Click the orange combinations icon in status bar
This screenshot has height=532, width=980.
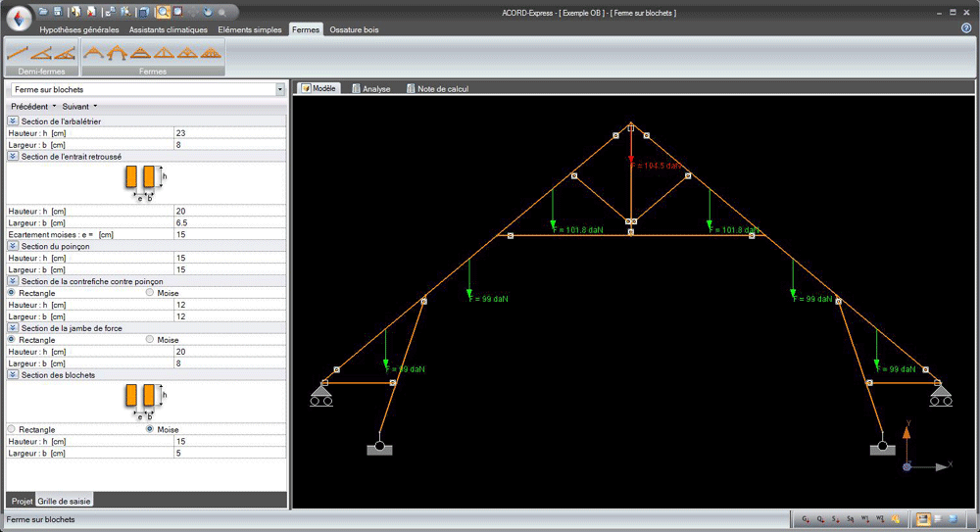click(896, 519)
